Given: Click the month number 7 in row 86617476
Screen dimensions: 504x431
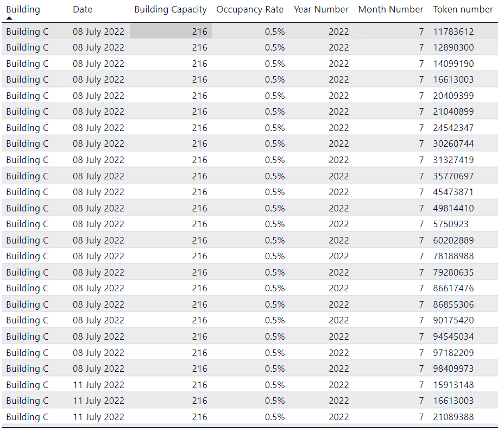Looking at the screenshot, I should [x=421, y=288].
